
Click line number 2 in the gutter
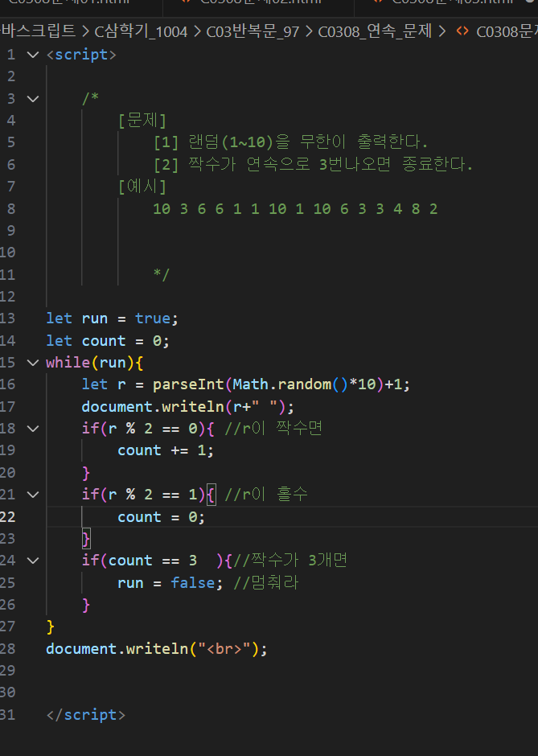point(11,76)
